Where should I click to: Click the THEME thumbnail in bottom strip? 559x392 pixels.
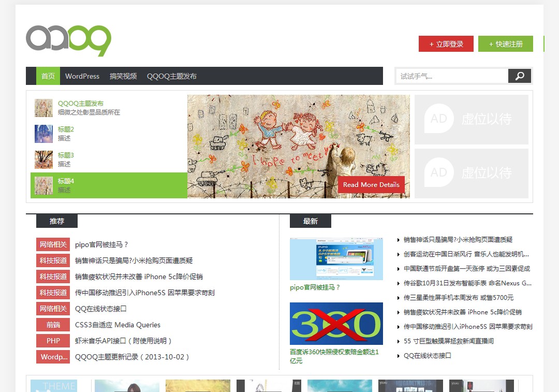click(x=54, y=386)
